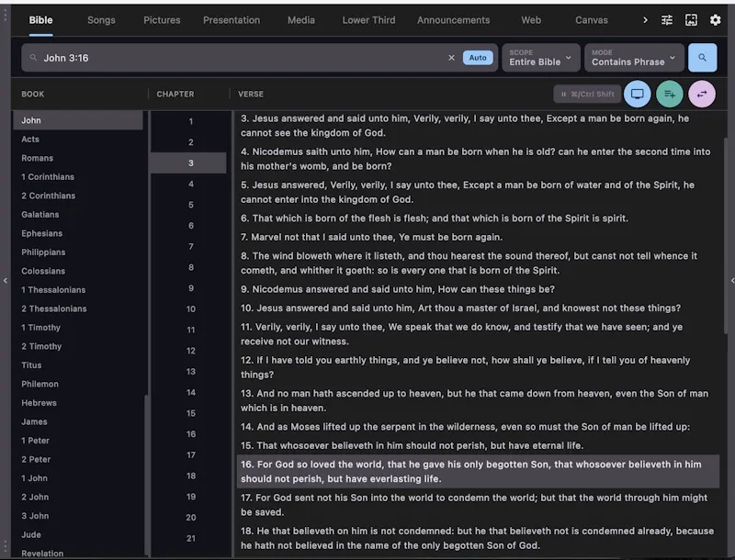Click the magnifier icon in search field

33,58
